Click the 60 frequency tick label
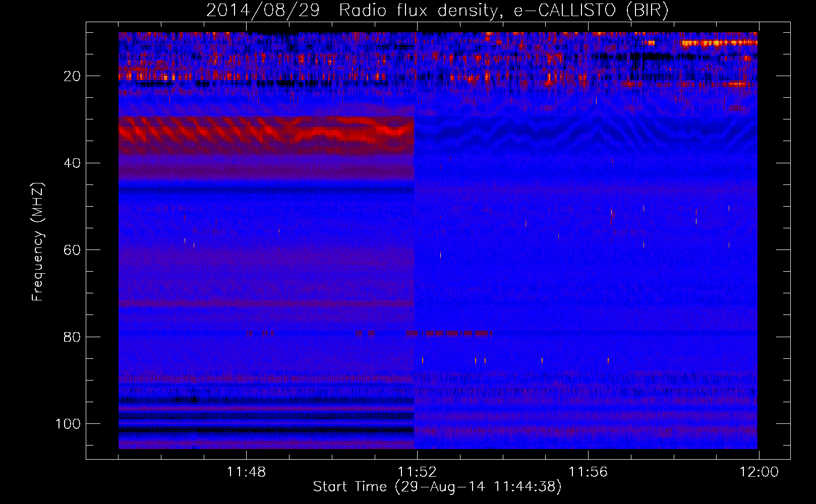Image resolution: width=816 pixels, height=504 pixels. point(73,250)
